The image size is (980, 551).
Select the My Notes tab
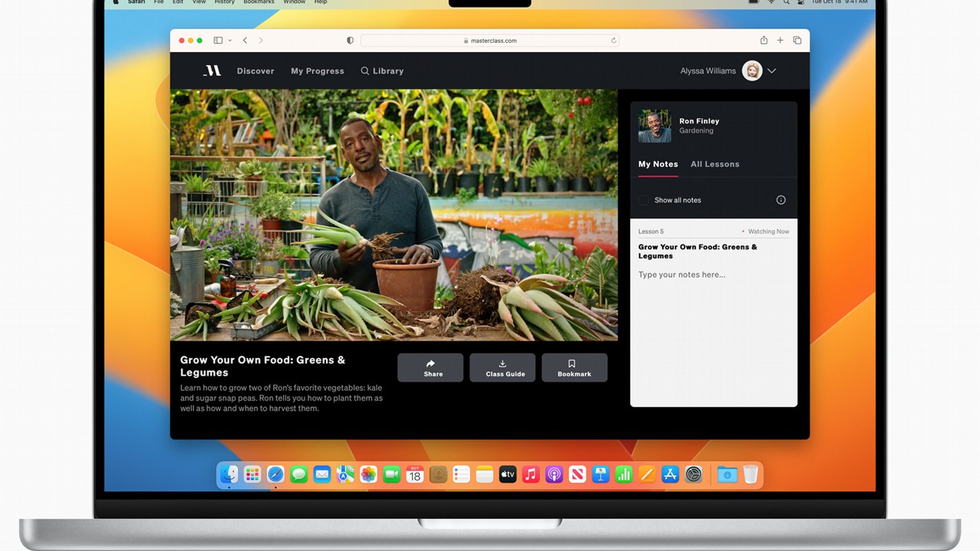coord(658,164)
